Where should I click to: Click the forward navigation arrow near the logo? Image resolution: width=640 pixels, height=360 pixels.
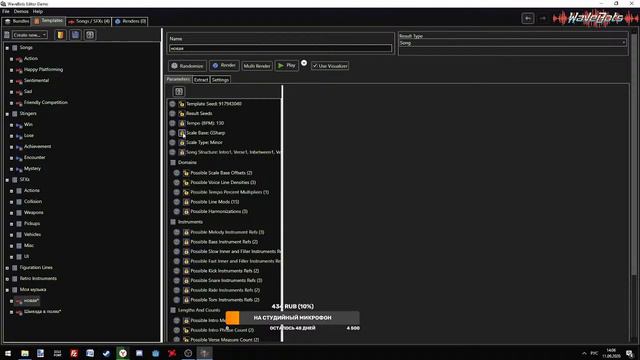[x=542, y=18]
